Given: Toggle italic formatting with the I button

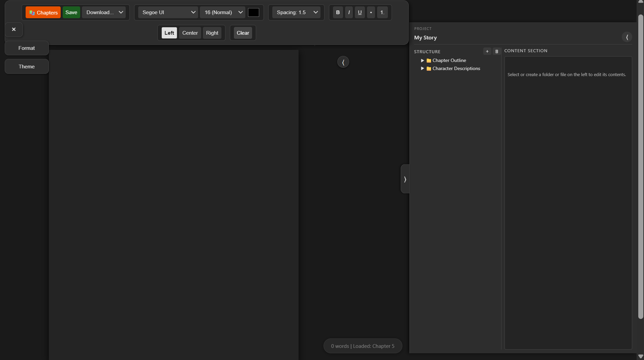Looking at the screenshot, I should (x=349, y=12).
